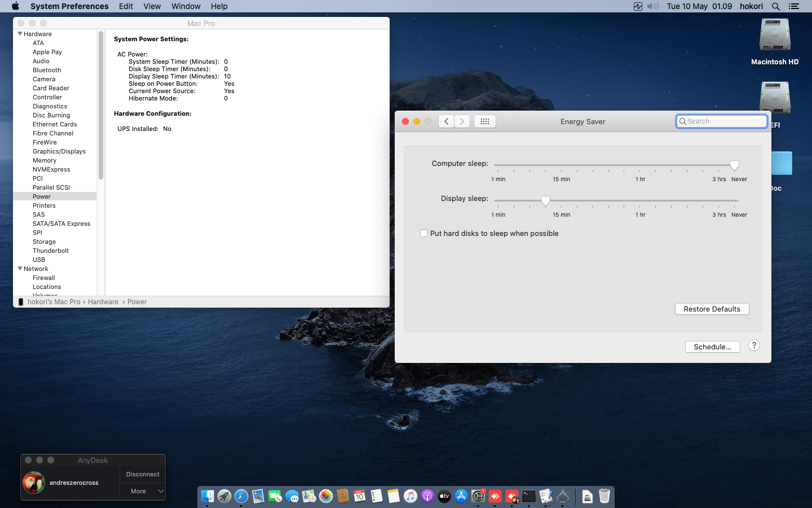
Task: Open Energy Saver help question mark
Action: [x=754, y=345]
